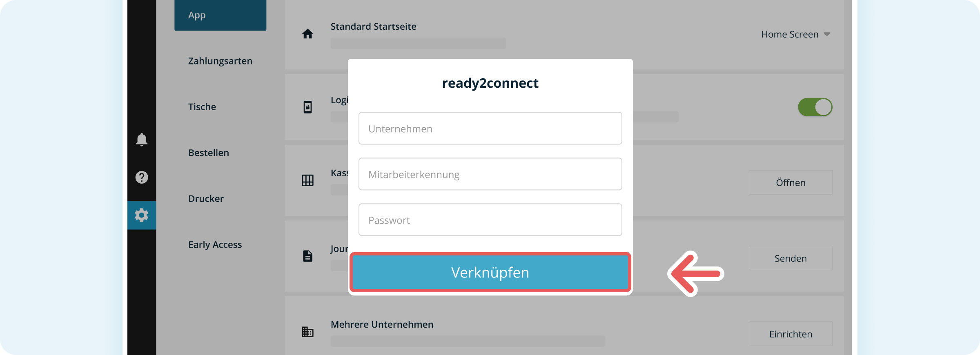Viewport: 980px width, 355px height.
Task: Click the Senden button for Journal
Action: click(x=790, y=258)
